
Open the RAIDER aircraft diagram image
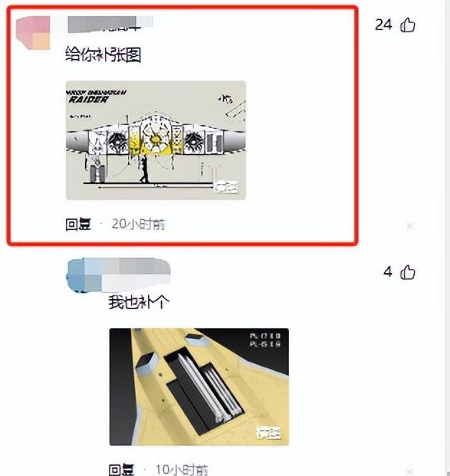click(156, 140)
